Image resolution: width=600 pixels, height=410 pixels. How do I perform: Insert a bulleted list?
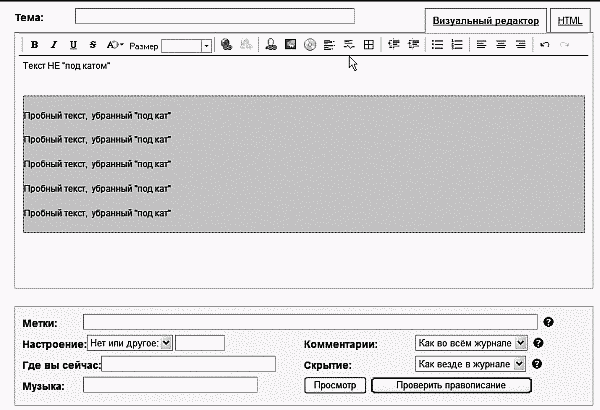click(x=437, y=45)
